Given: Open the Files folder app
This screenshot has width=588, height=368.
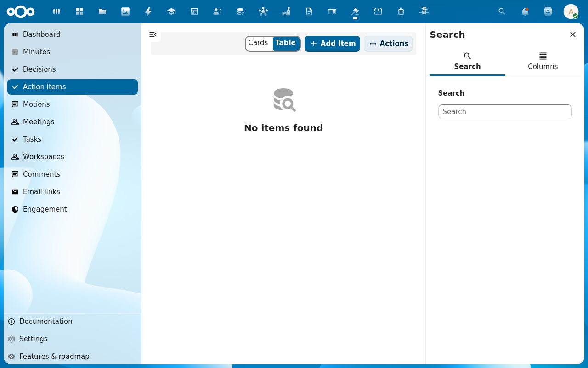Looking at the screenshot, I should pos(102,11).
